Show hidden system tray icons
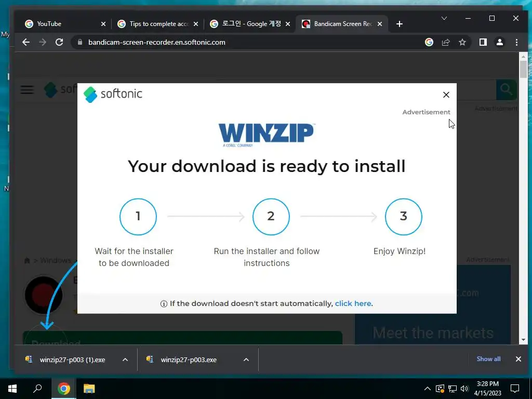Viewport: 532px width, 399px height. pos(427,389)
